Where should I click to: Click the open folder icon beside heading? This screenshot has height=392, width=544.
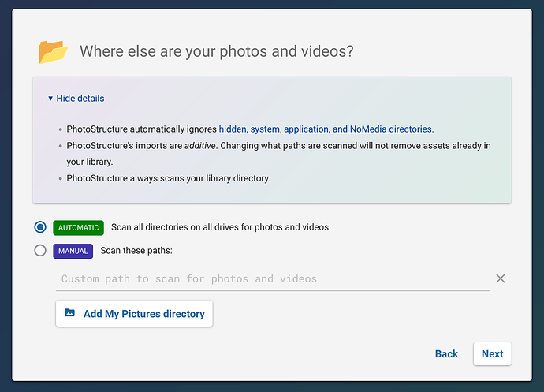[x=53, y=52]
